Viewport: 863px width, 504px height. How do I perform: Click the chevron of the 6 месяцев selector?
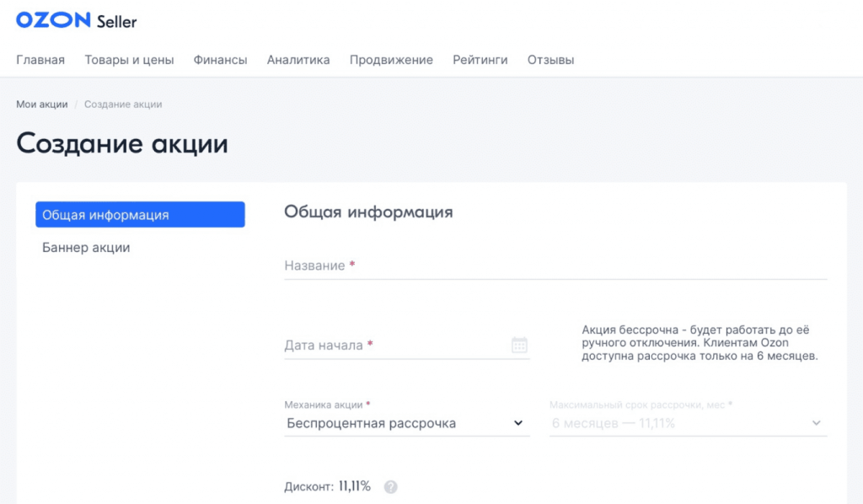coord(816,423)
